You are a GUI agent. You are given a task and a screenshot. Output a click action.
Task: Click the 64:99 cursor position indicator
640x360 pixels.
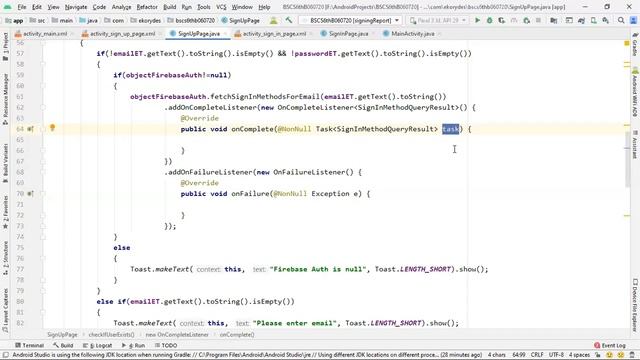click(519, 355)
